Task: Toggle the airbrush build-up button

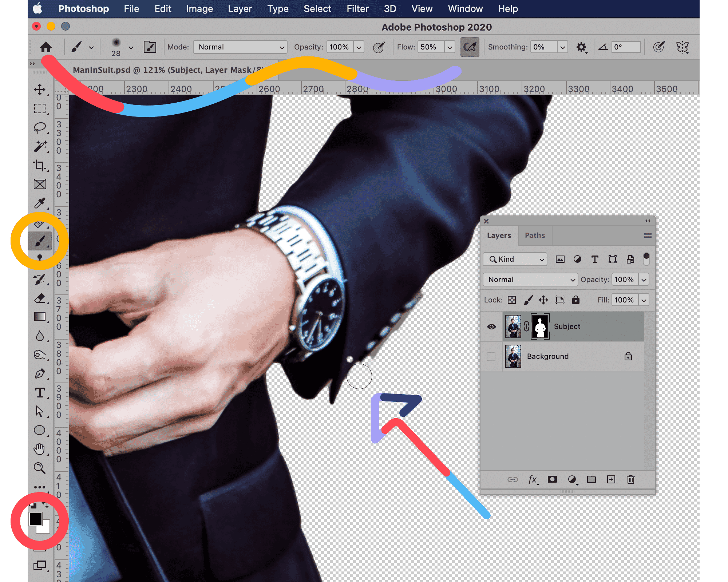Action: [470, 47]
